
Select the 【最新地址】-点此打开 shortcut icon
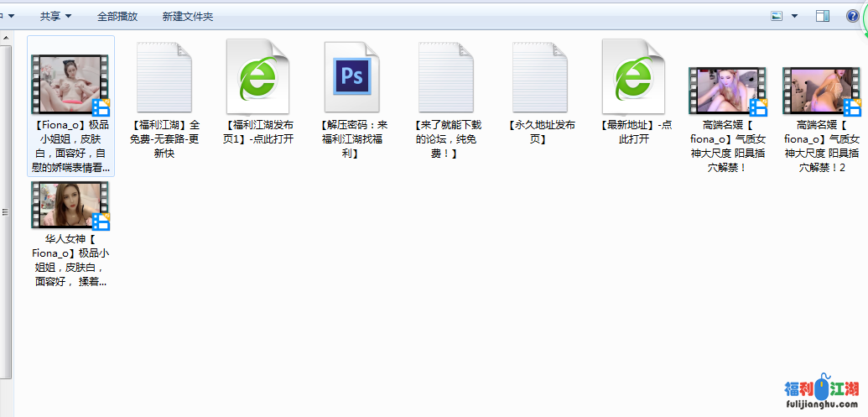click(634, 76)
